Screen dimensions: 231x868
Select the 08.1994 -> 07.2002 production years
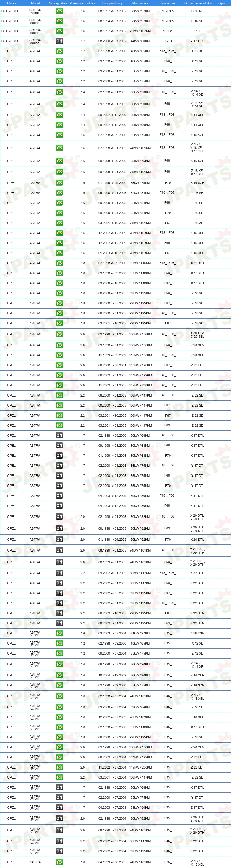(112, 21)
